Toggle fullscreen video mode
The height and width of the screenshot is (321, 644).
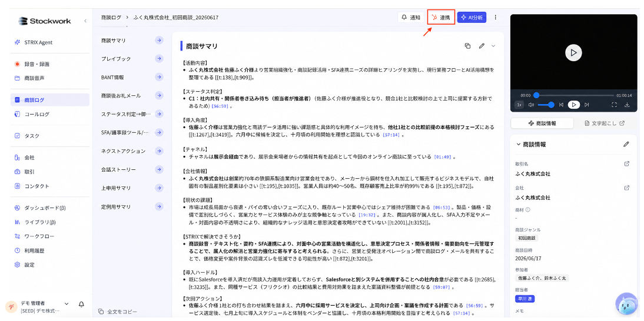(x=615, y=105)
